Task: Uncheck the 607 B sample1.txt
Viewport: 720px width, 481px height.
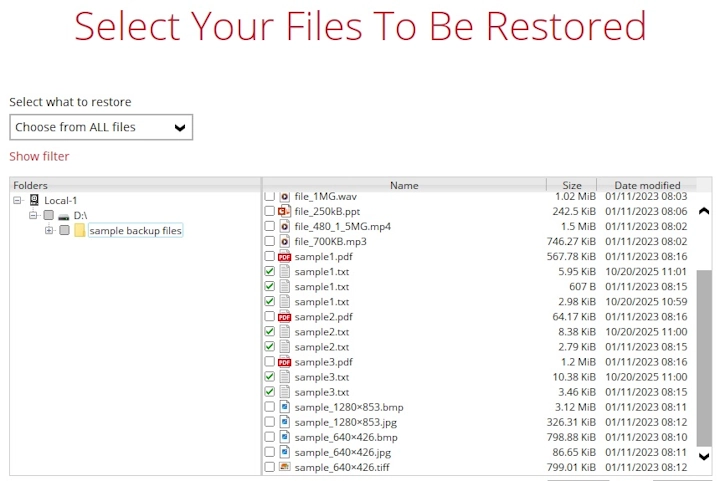Action: [270, 286]
